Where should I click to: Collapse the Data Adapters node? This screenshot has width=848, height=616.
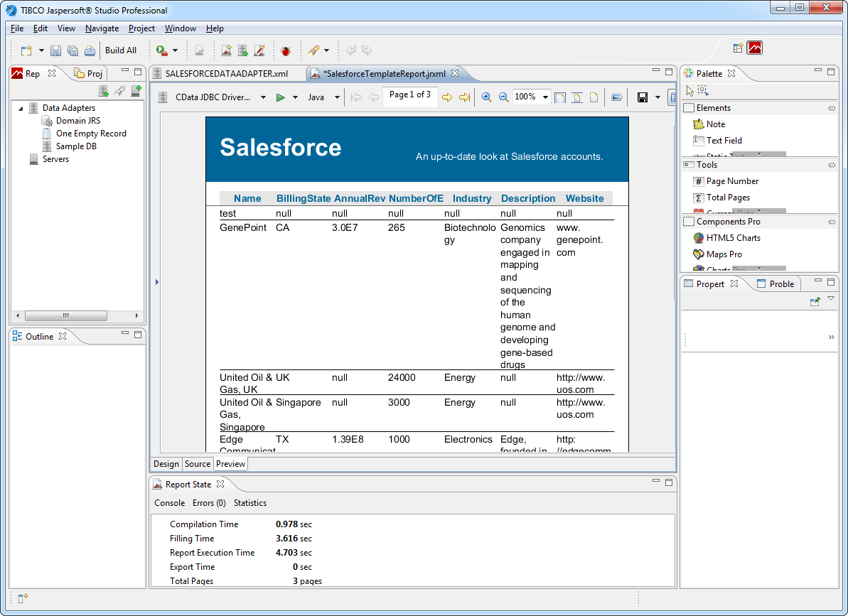coord(20,107)
